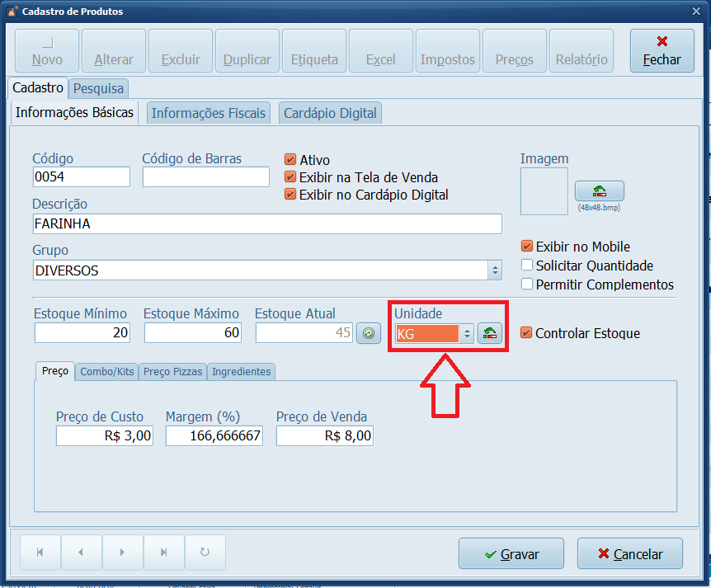Uncheck the Ativo checkbox

click(x=290, y=160)
